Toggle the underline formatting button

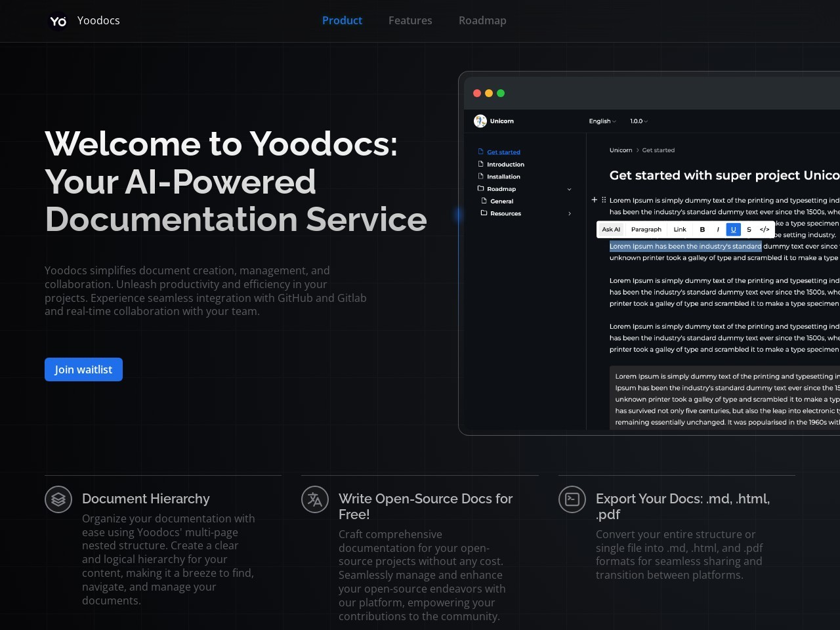point(733,230)
